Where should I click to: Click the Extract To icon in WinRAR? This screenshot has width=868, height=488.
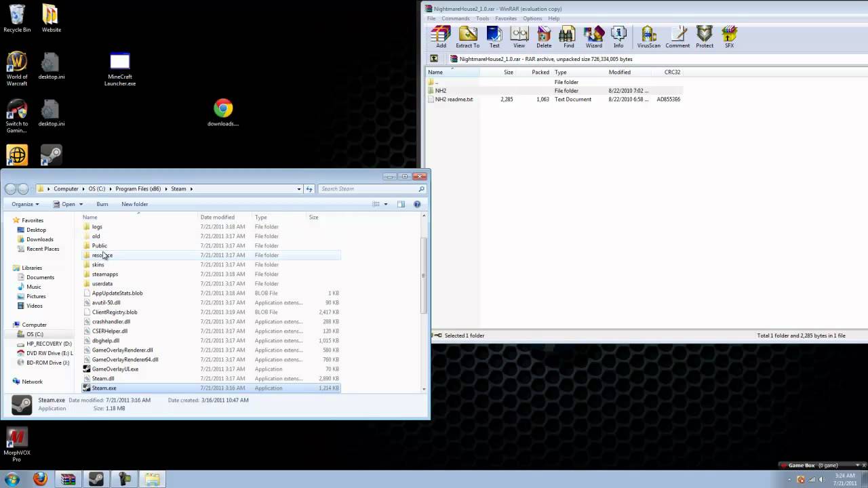click(x=467, y=37)
